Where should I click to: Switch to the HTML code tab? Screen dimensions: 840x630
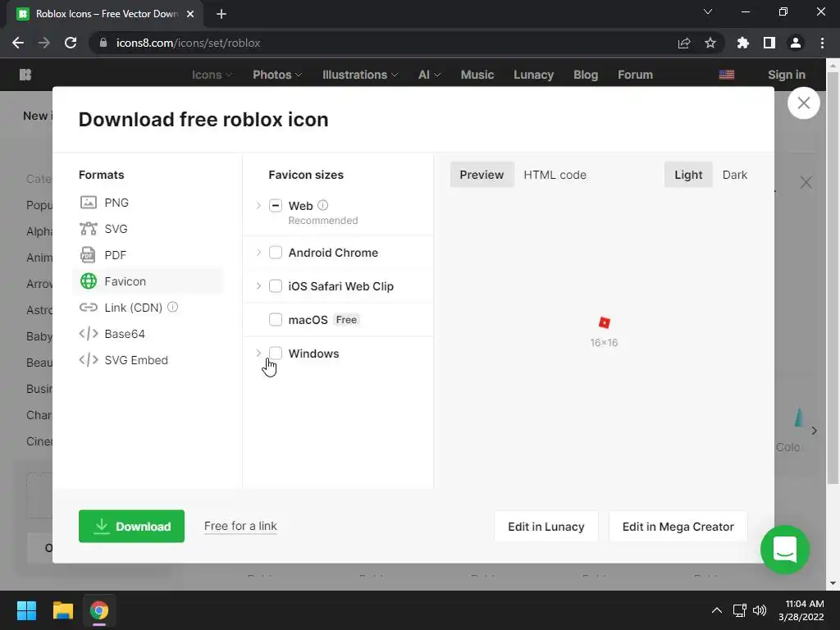coord(555,175)
